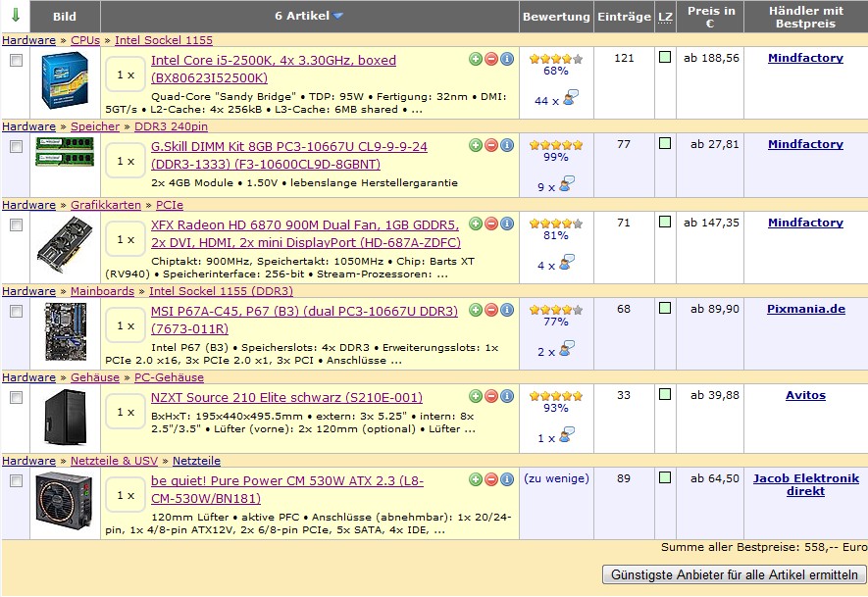Open user reviews icon next to 9 x

pos(567,184)
